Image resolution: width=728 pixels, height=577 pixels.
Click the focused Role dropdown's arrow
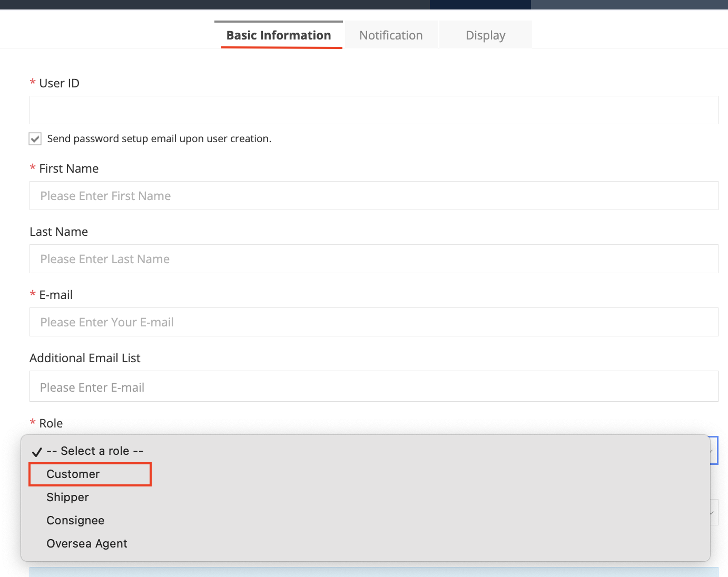pos(713,451)
